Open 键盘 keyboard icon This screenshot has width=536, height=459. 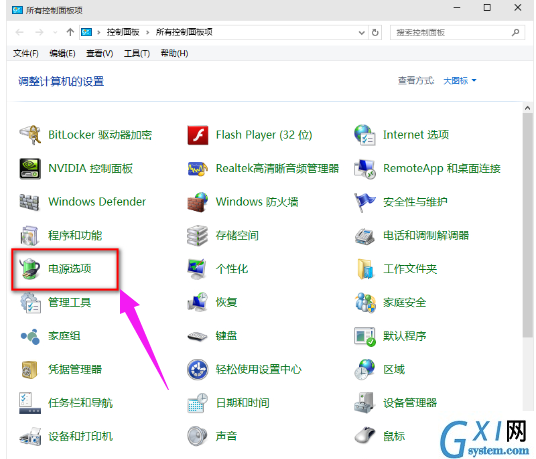pyautogui.click(x=197, y=336)
